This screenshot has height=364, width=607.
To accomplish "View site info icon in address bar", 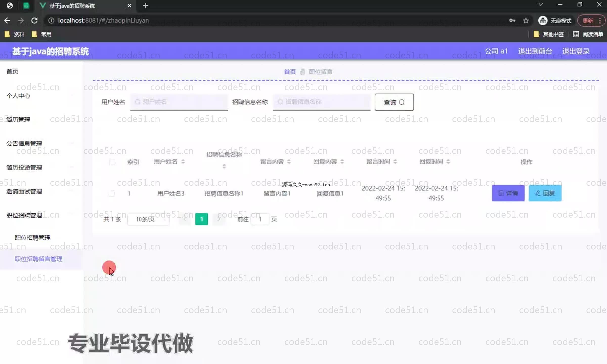I will click(51, 20).
